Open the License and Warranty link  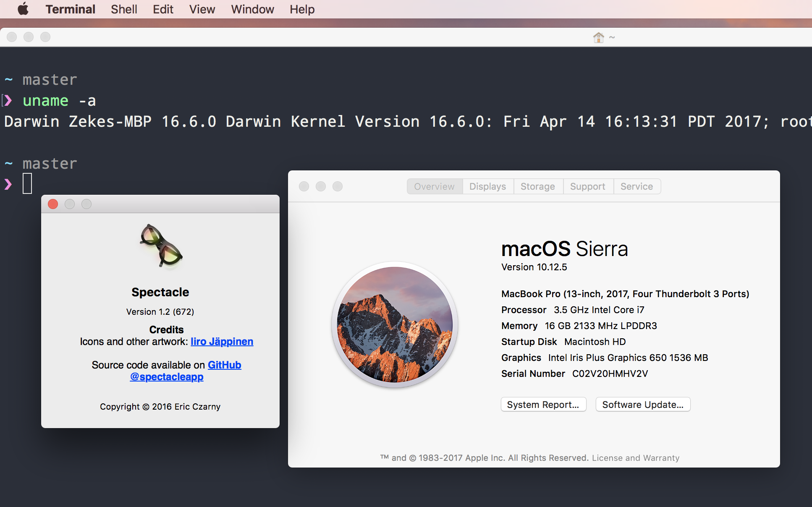636,458
